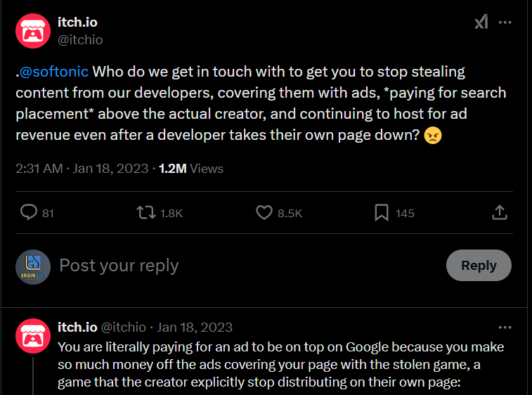The height and width of the screenshot is (395, 532).
Task: Click the share upload icon
Action: [x=500, y=212]
